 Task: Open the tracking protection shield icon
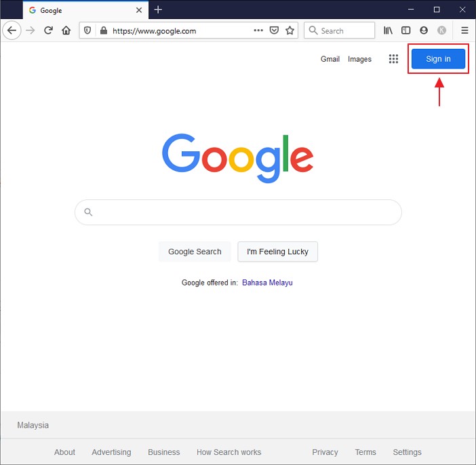87,31
